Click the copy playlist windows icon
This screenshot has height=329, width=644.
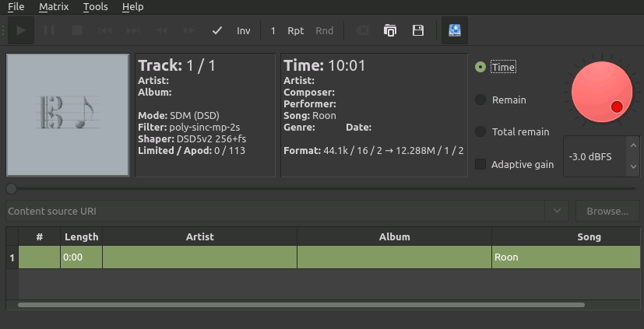pos(390,30)
